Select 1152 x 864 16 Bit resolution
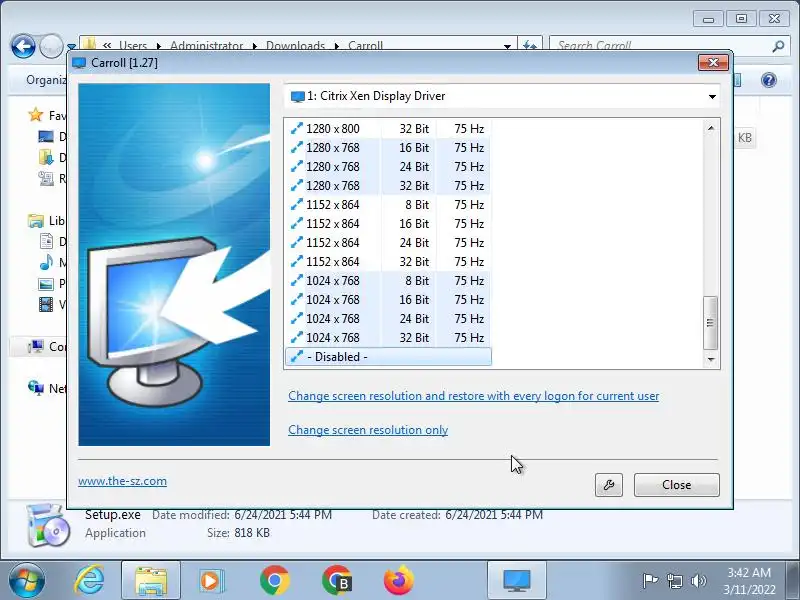Image resolution: width=800 pixels, height=600 pixels. (x=388, y=223)
